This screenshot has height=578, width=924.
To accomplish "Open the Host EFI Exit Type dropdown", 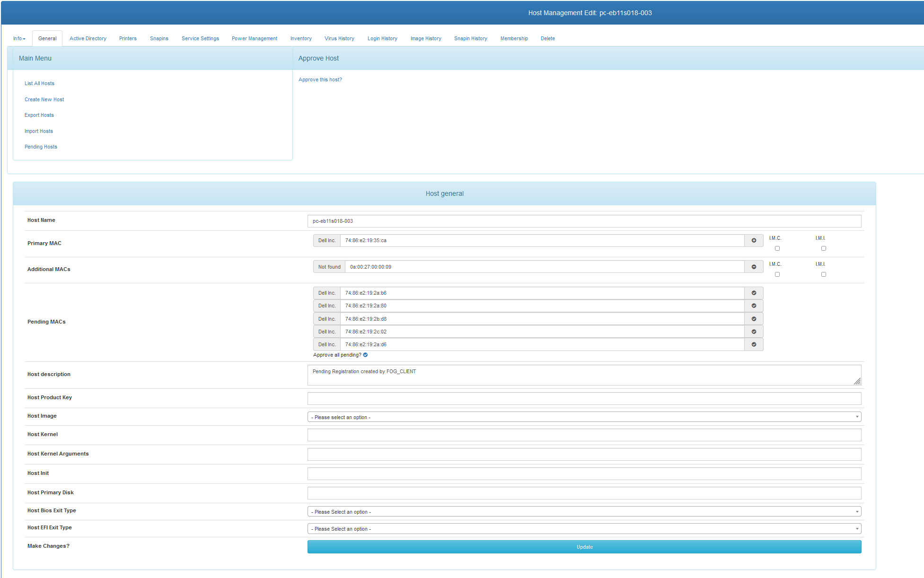I will [x=584, y=529].
